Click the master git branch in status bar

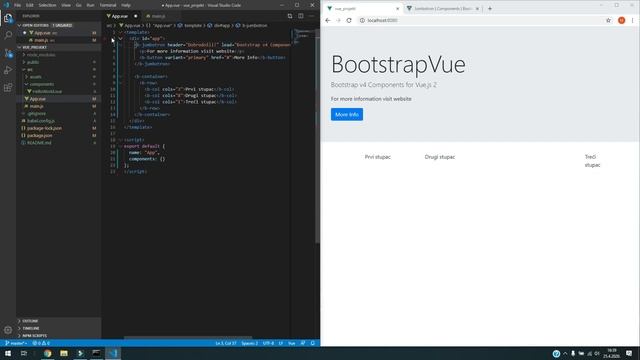coord(16,343)
